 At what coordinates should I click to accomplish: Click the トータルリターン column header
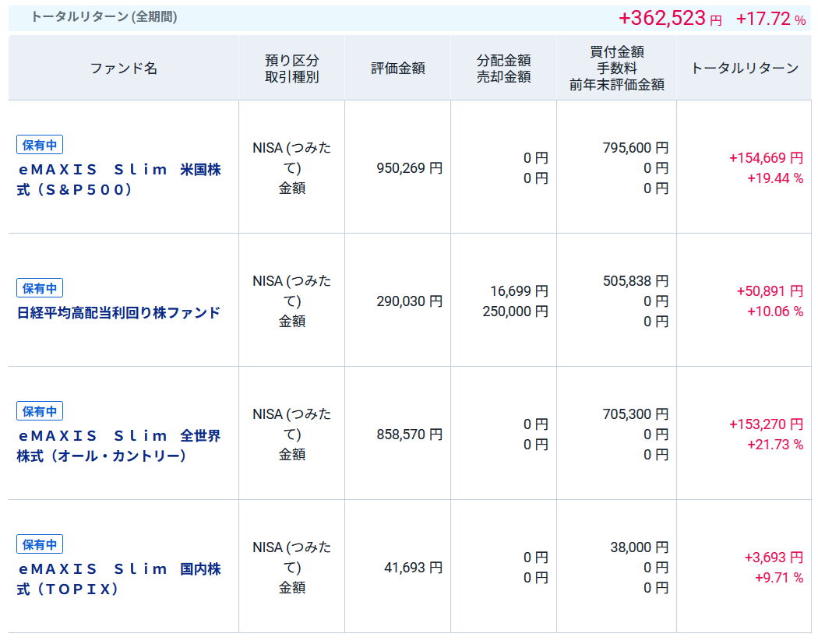(745, 69)
